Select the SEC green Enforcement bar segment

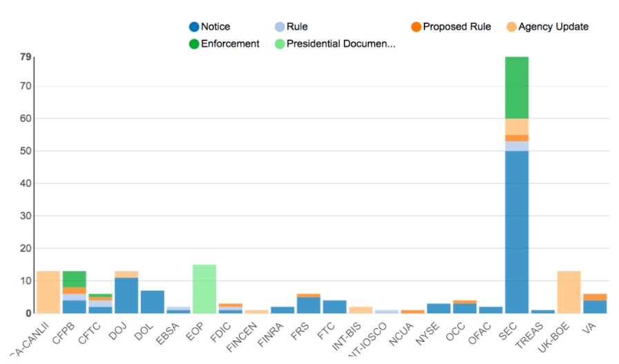517,88
